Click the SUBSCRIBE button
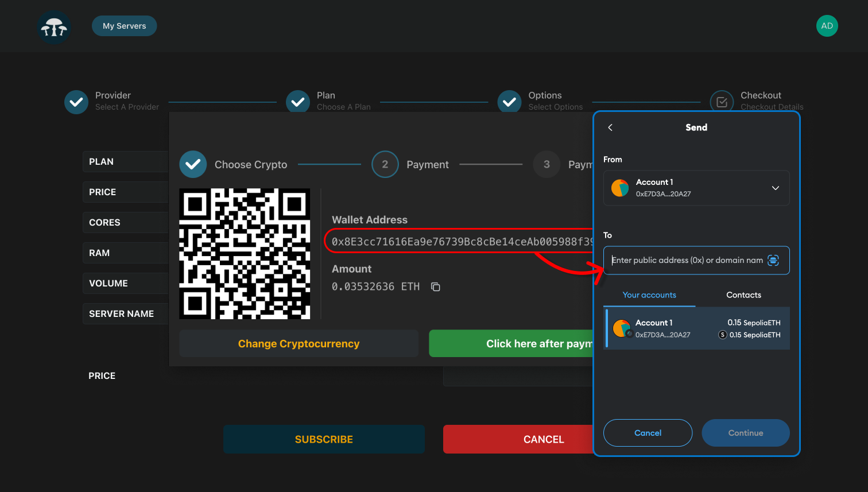The image size is (868, 492). [x=324, y=439]
